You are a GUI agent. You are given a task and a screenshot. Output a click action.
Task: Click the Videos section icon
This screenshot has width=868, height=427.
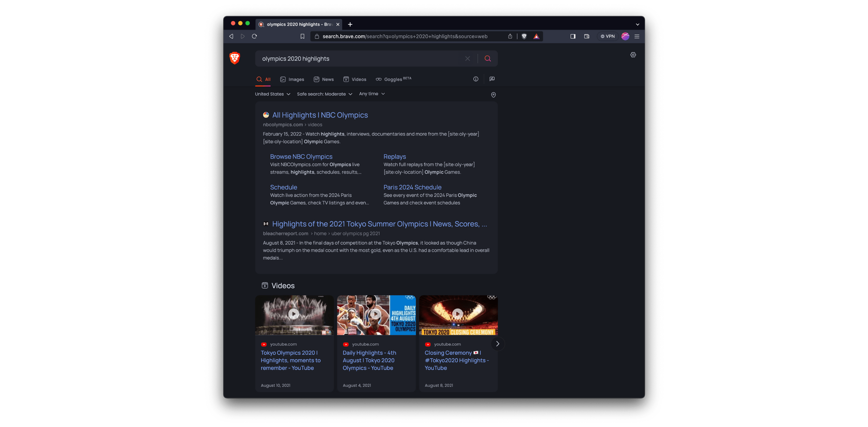coord(265,286)
